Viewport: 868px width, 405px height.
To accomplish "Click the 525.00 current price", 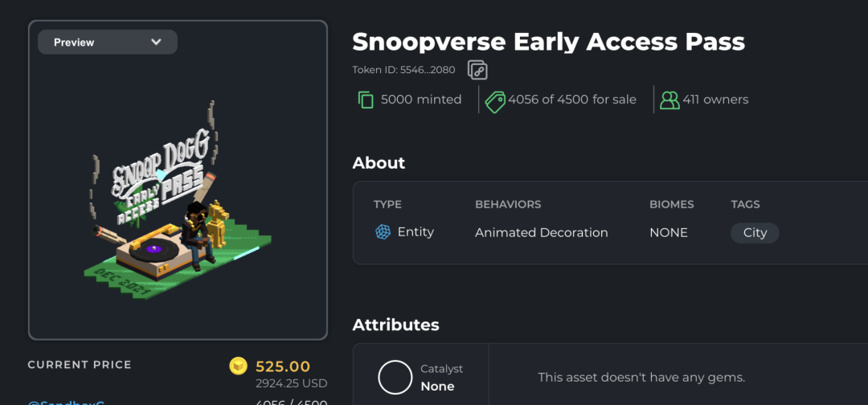I will tap(283, 366).
